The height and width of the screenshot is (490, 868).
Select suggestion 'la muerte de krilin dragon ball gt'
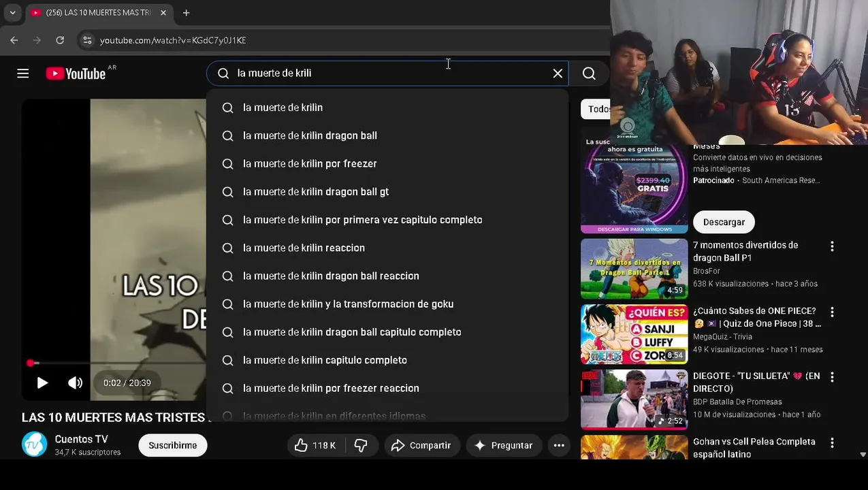[387, 192]
